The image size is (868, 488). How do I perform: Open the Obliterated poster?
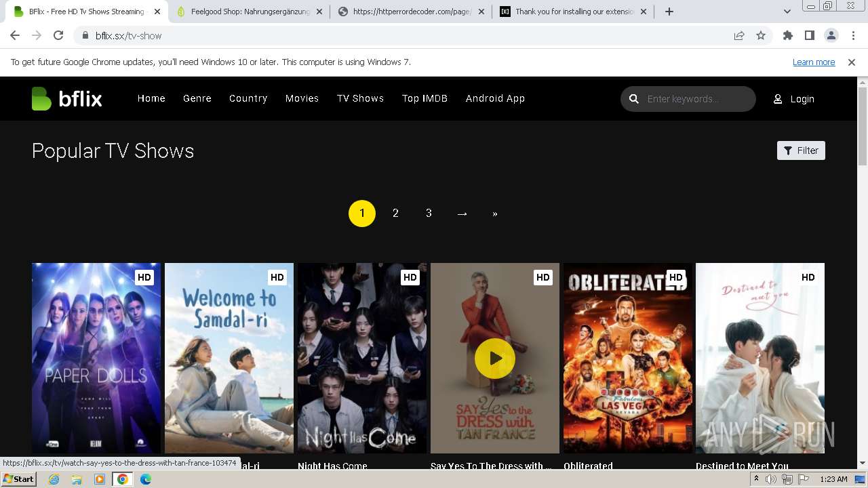[x=628, y=358]
